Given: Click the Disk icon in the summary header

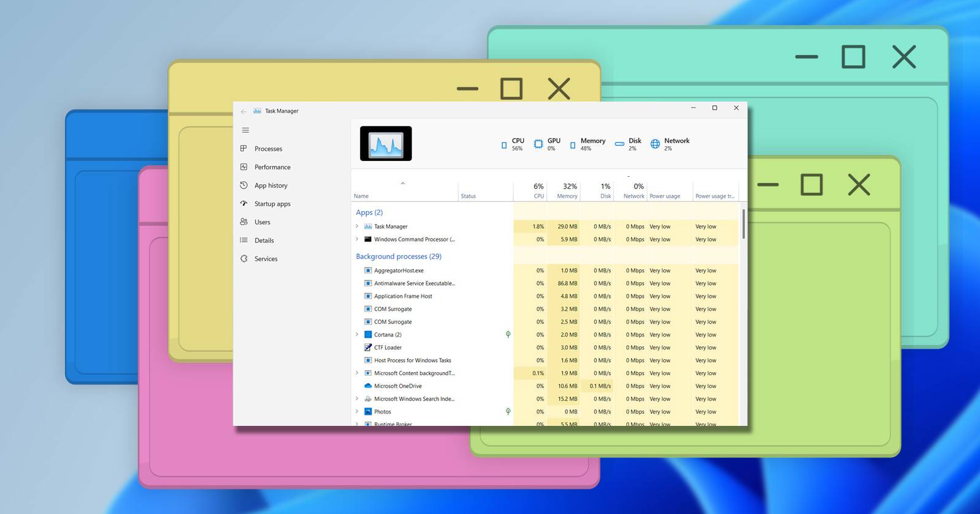Looking at the screenshot, I should point(619,144).
